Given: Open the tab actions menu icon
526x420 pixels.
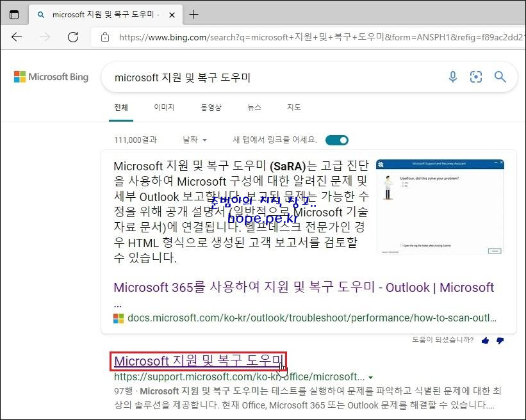Looking at the screenshot, I should [14, 15].
